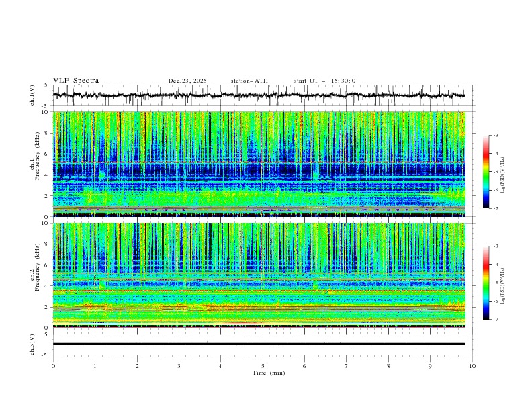532x411 pixels.
Task: Click the "ch.1(V)" waveform axis label
Action: click(32, 95)
